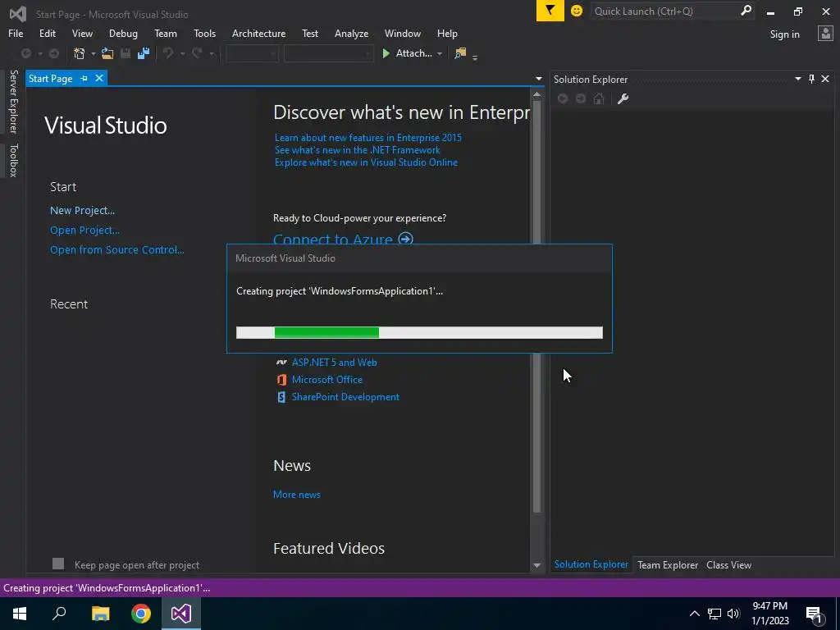Click the Navigate Forward toolbar icon
840x630 pixels.
(54, 53)
